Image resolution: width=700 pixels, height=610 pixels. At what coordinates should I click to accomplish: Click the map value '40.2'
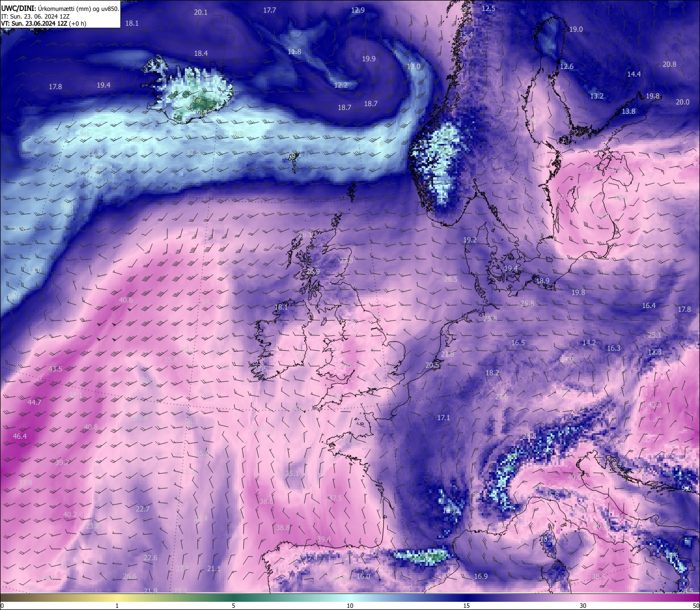[x=70, y=515]
